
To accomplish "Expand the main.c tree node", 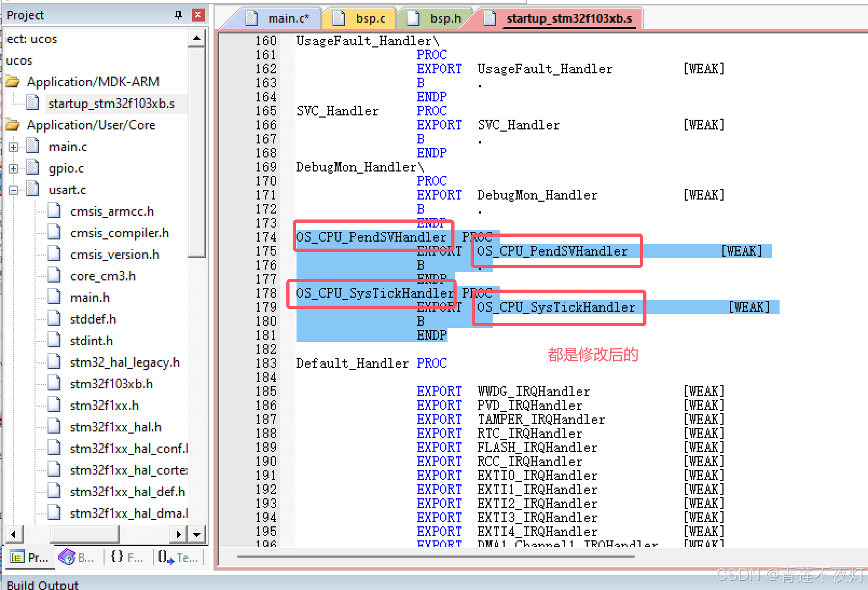I will (13, 146).
